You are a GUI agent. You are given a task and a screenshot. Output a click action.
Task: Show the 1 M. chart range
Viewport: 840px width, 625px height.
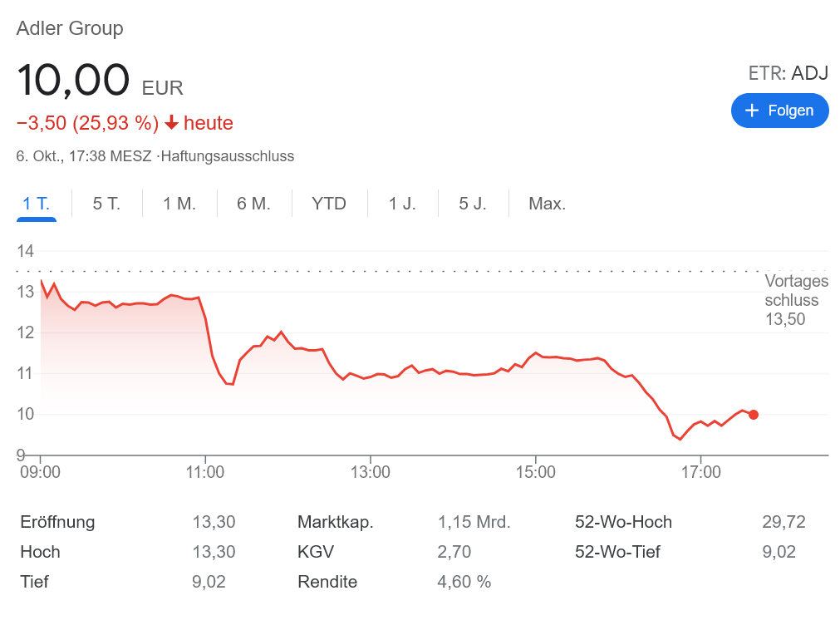pos(179,204)
